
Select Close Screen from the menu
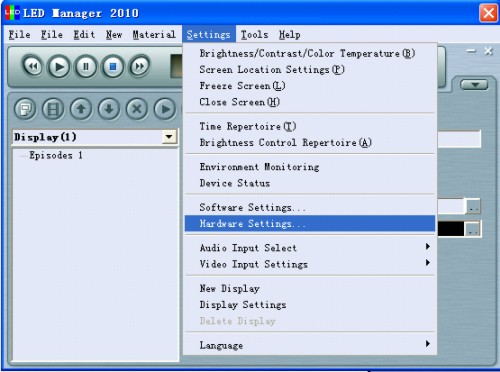pos(310,102)
